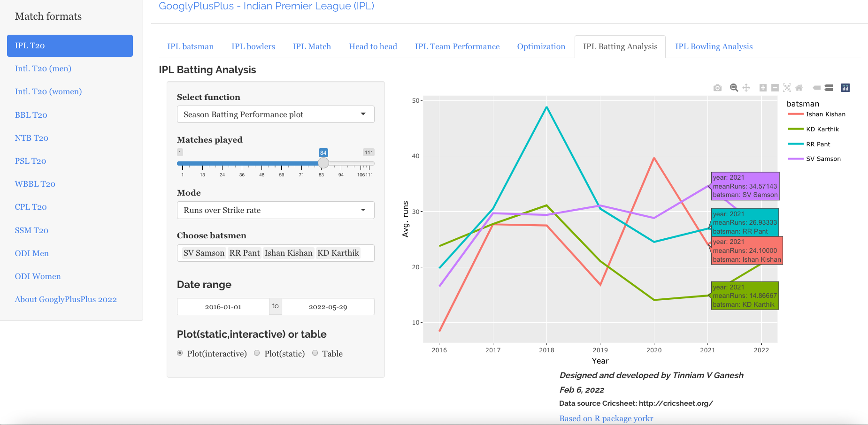868x425 pixels.
Task: Select the Zoom tool in chart toolbar
Action: 734,88
